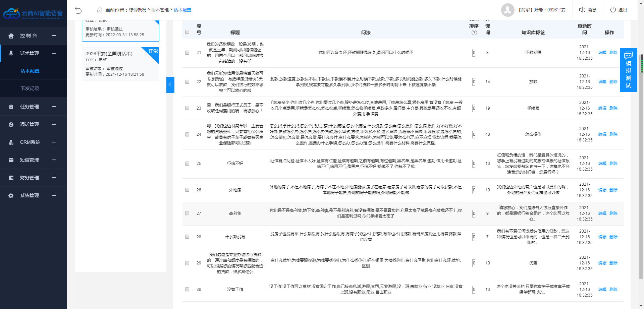Select checkbox for row 27 高利贷
The image size is (644, 309).
pos(187,213)
